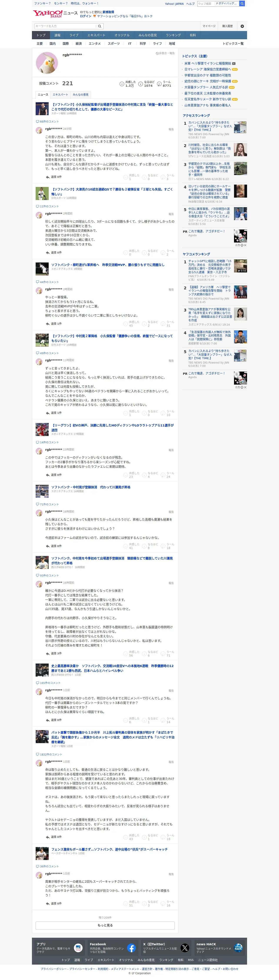Open 購入履歴
This screenshot has height=980, width=279.
[228, 26]
